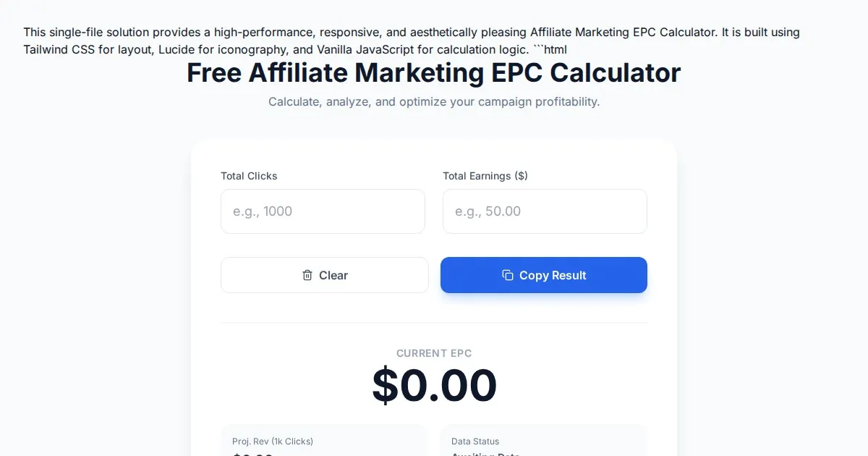Click the CURRENT EPC label
The width and height of the screenshot is (868, 456).
pos(434,353)
